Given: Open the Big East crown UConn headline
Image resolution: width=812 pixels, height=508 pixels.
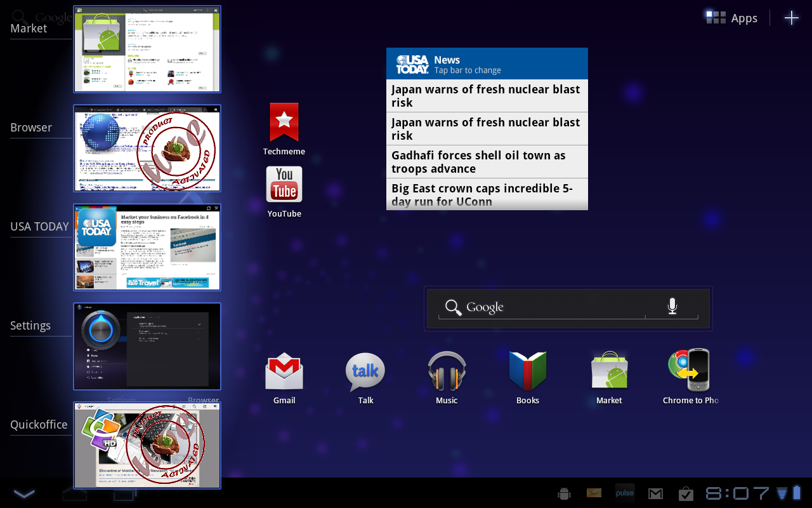Looking at the screenshot, I should 487,194.
